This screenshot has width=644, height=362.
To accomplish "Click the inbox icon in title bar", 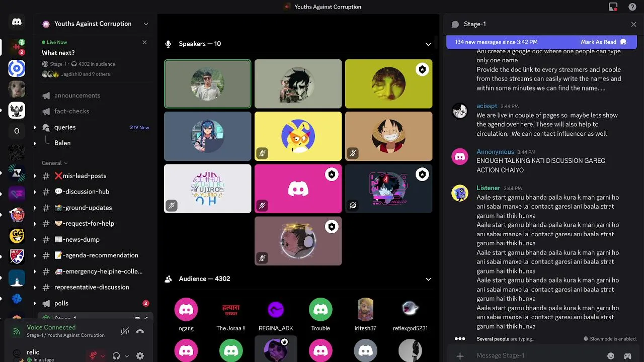I will click(613, 7).
